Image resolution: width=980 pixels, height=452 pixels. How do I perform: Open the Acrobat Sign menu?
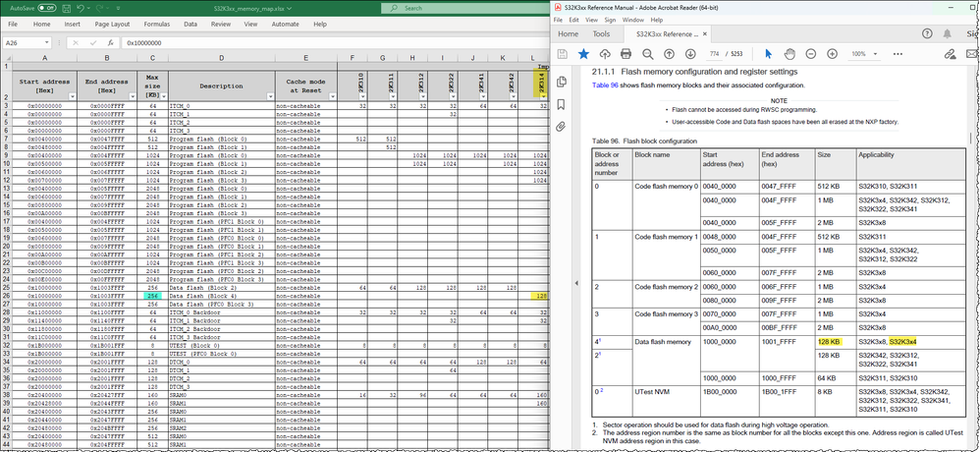click(x=610, y=20)
